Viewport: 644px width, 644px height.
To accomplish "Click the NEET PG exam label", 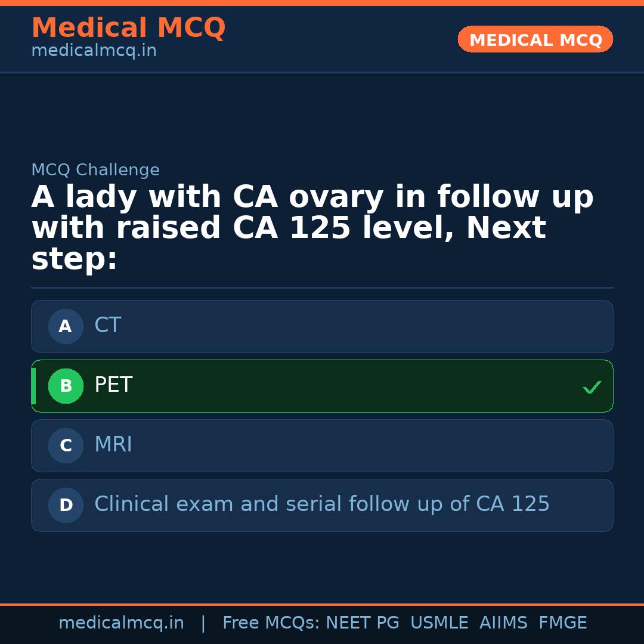I will coord(362,622).
